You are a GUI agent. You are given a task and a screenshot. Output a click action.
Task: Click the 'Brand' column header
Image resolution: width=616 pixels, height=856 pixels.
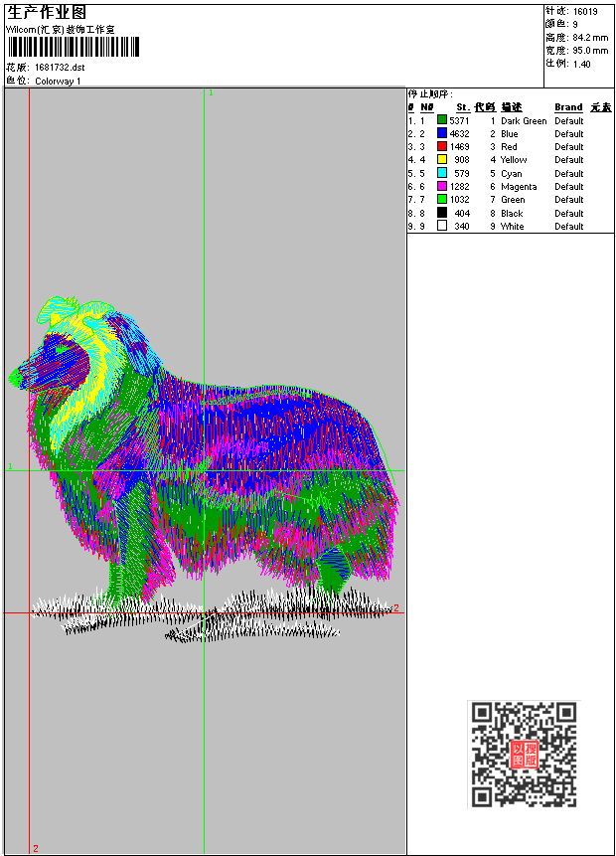tap(568, 107)
